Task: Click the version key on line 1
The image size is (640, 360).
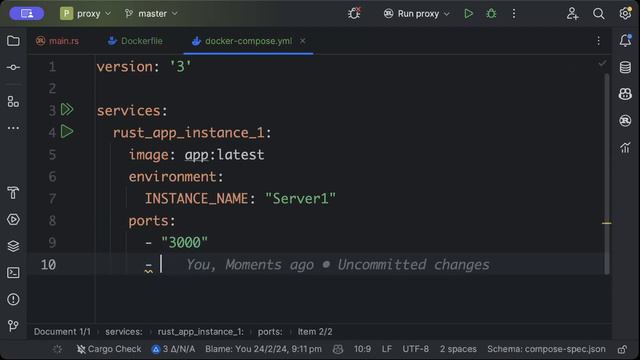Action: click(x=124, y=67)
